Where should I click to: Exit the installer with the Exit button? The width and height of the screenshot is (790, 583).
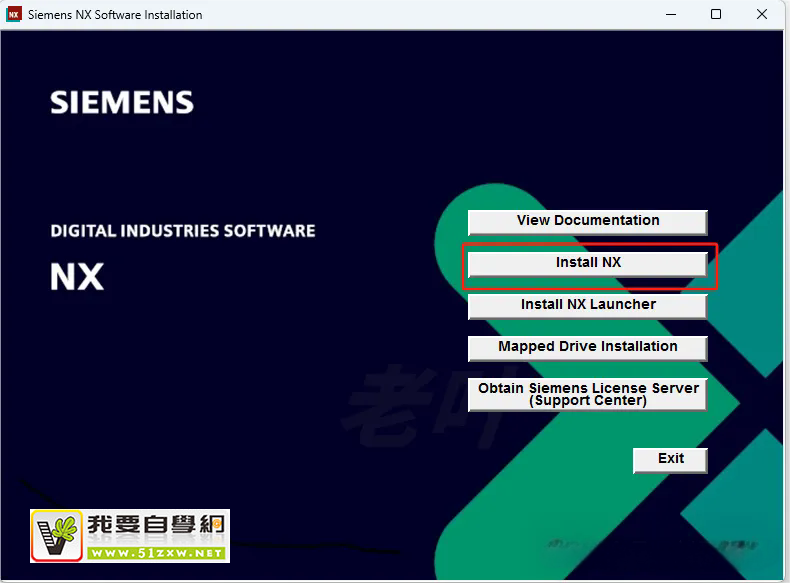coord(670,459)
